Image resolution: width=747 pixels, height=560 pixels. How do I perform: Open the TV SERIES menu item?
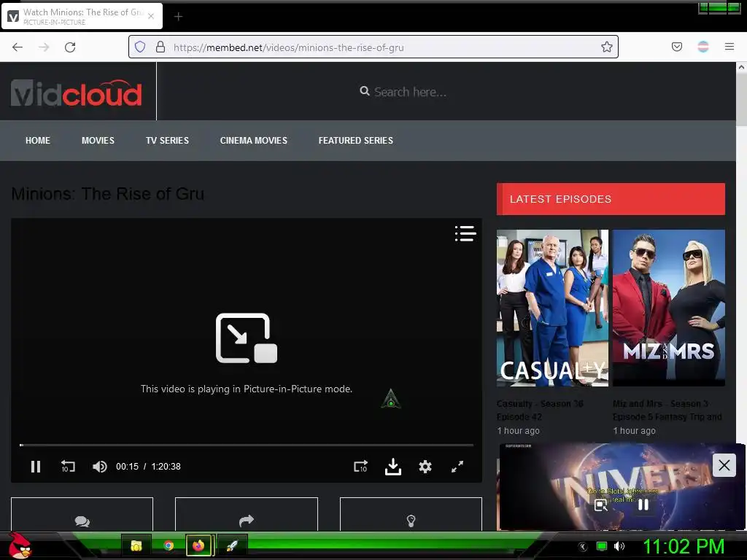pyautogui.click(x=167, y=141)
